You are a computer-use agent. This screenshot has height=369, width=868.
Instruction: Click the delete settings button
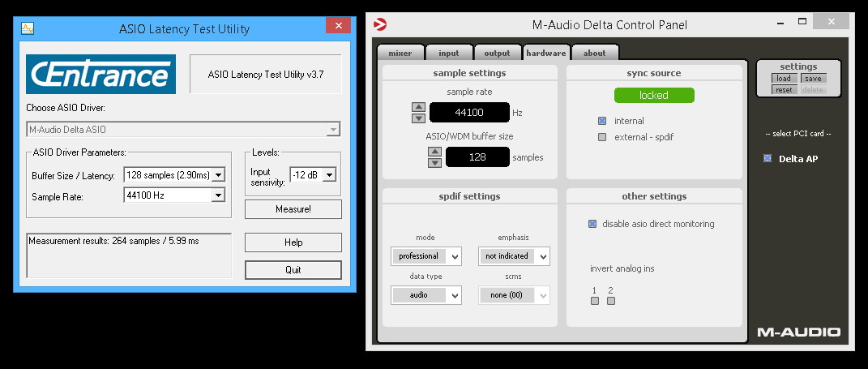click(813, 90)
